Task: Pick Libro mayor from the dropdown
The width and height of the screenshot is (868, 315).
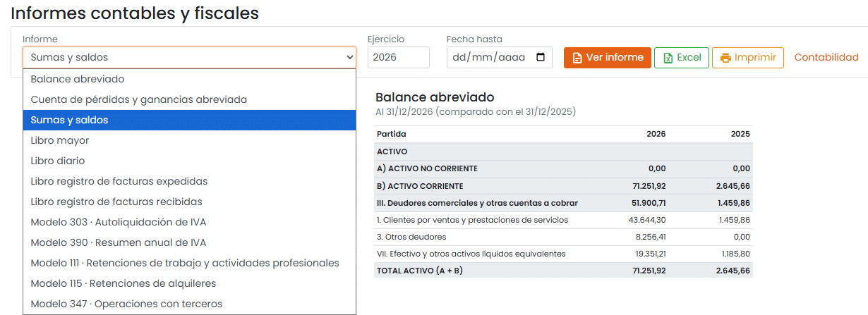Action: [189, 140]
